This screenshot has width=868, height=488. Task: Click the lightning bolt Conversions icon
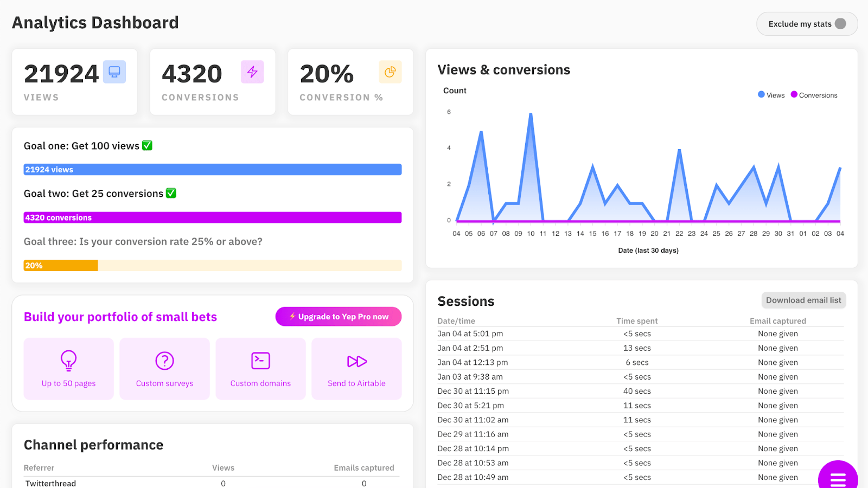(252, 72)
